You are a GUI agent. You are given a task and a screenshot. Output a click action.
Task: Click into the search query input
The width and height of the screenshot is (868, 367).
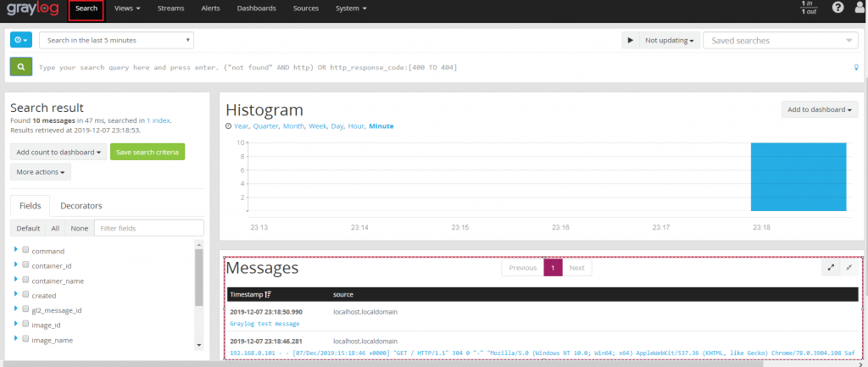pyautogui.click(x=442, y=68)
